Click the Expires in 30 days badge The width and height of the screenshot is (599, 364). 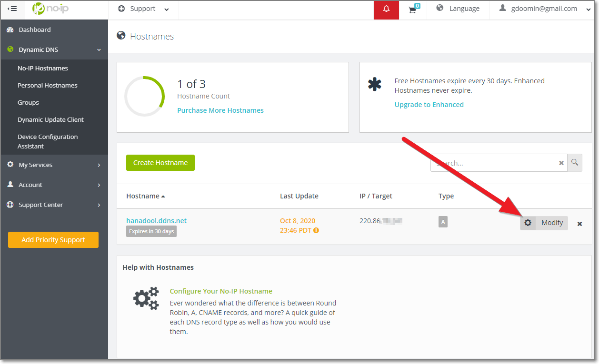tap(151, 232)
